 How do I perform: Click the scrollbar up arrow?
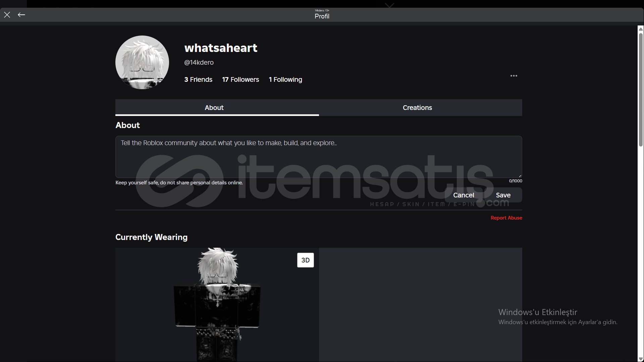coord(641,29)
